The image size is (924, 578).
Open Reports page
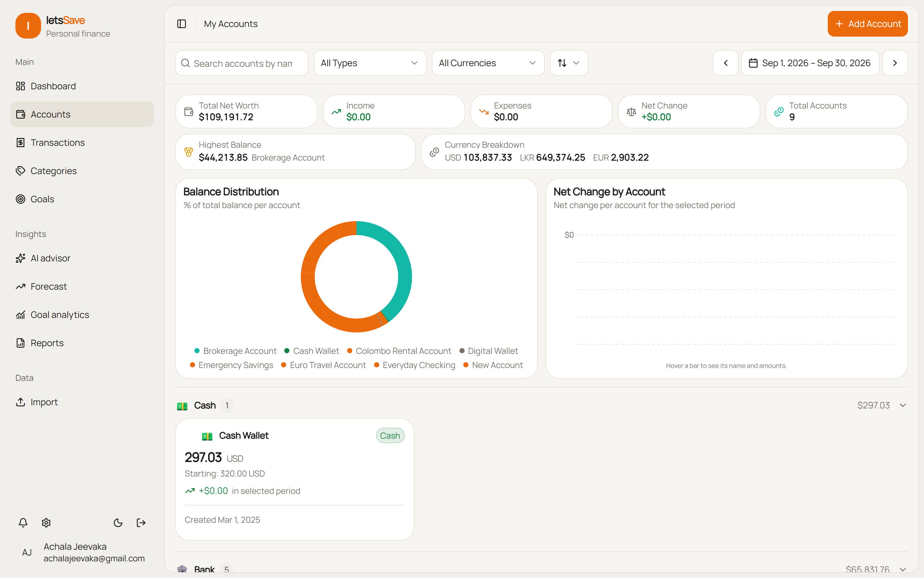tap(82, 343)
